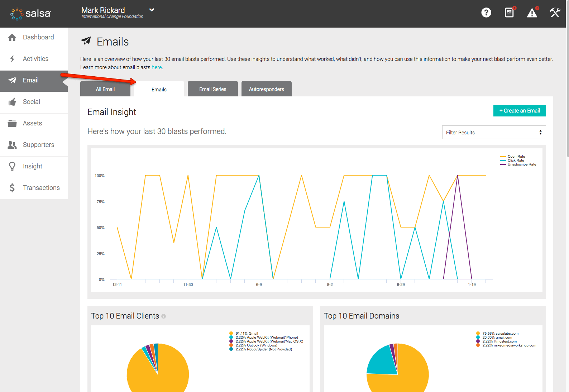Click the Email Insight heading
This screenshot has height=392, width=569.
(x=112, y=112)
